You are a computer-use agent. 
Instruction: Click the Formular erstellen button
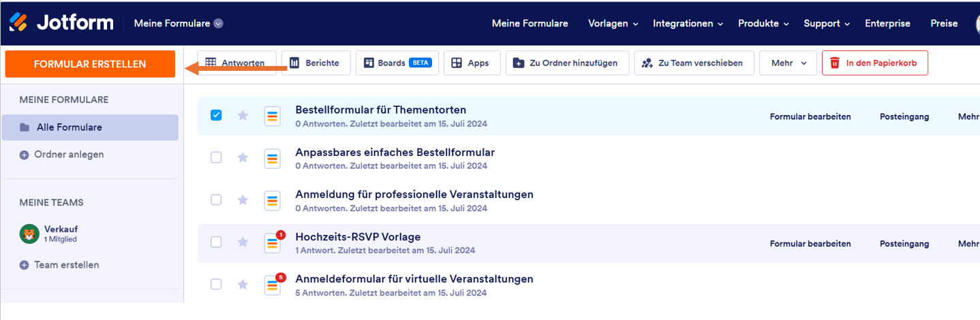90,64
